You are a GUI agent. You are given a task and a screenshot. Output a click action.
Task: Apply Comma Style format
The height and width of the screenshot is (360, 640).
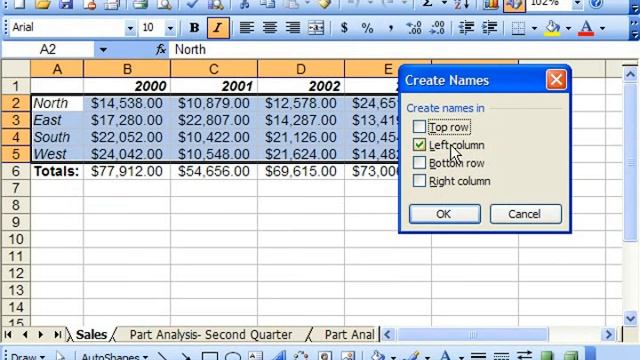point(391,28)
